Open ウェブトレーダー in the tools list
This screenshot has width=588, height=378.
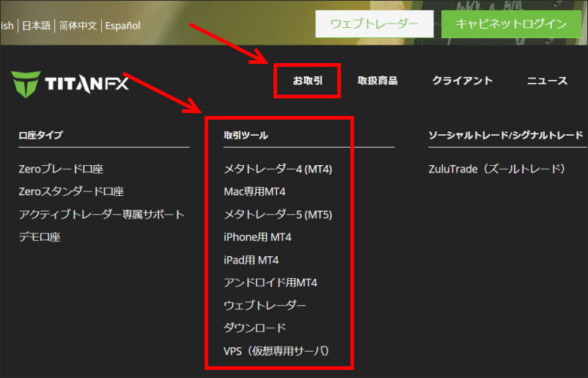pyautogui.click(x=265, y=305)
